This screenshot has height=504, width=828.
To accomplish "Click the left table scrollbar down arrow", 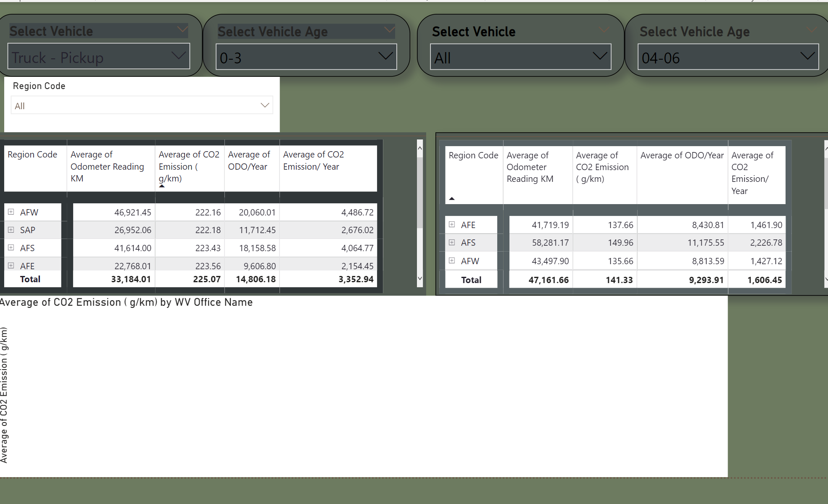I will 419,278.
